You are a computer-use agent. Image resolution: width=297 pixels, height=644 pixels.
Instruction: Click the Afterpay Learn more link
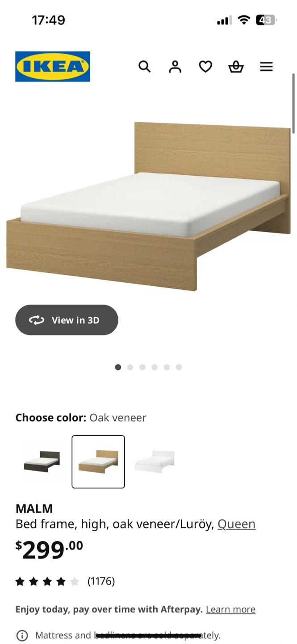tap(230, 609)
